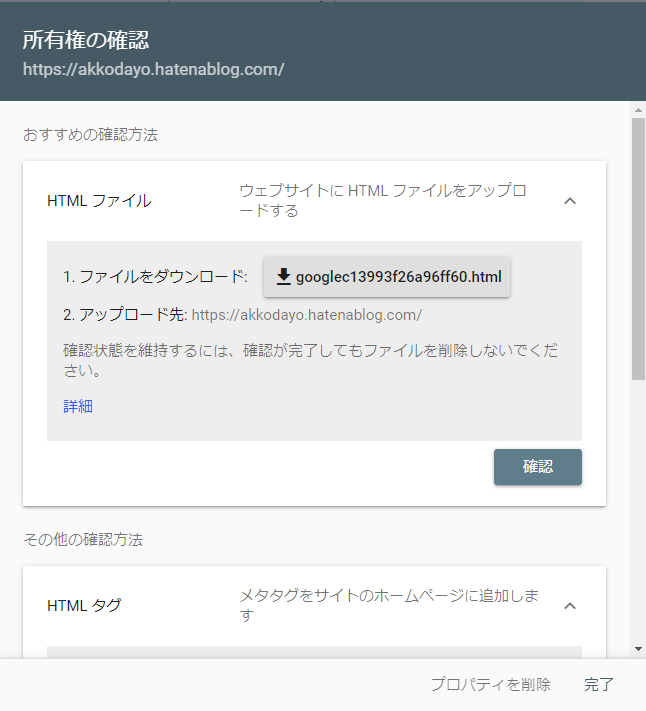Screen dimensions: 646x711
Task: Click おすすめの確認方法 label
Action: coord(90,135)
